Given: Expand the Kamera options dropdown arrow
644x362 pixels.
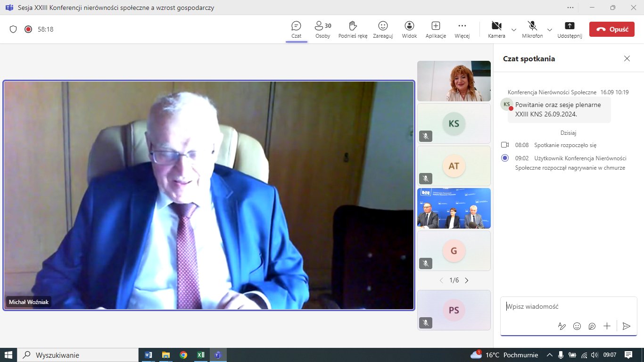Looking at the screenshot, I should tap(514, 29).
